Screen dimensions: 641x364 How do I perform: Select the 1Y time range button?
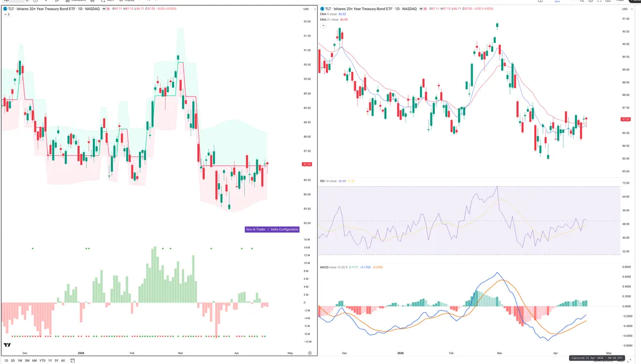click(50, 361)
